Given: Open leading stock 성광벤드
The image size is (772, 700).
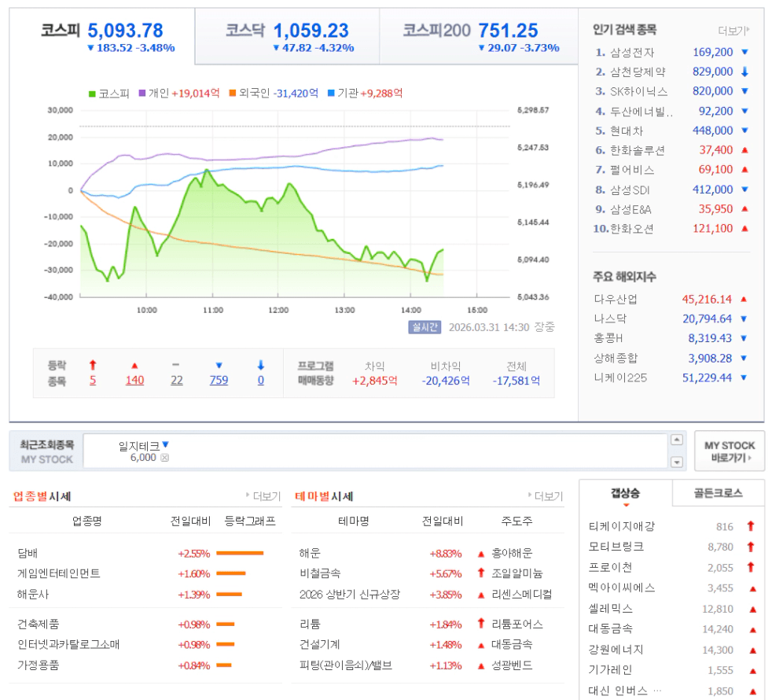Looking at the screenshot, I should tap(512, 665).
